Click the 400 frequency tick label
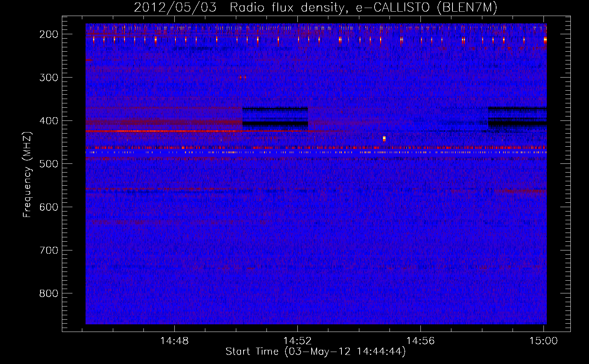Viewport: 589px width, 364px height. (49, 121)
